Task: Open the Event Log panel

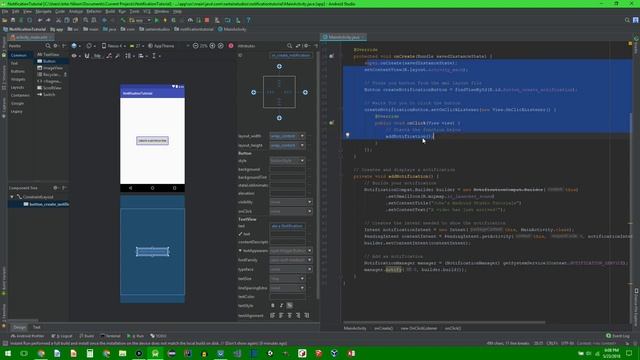Action: pos(618,336)
